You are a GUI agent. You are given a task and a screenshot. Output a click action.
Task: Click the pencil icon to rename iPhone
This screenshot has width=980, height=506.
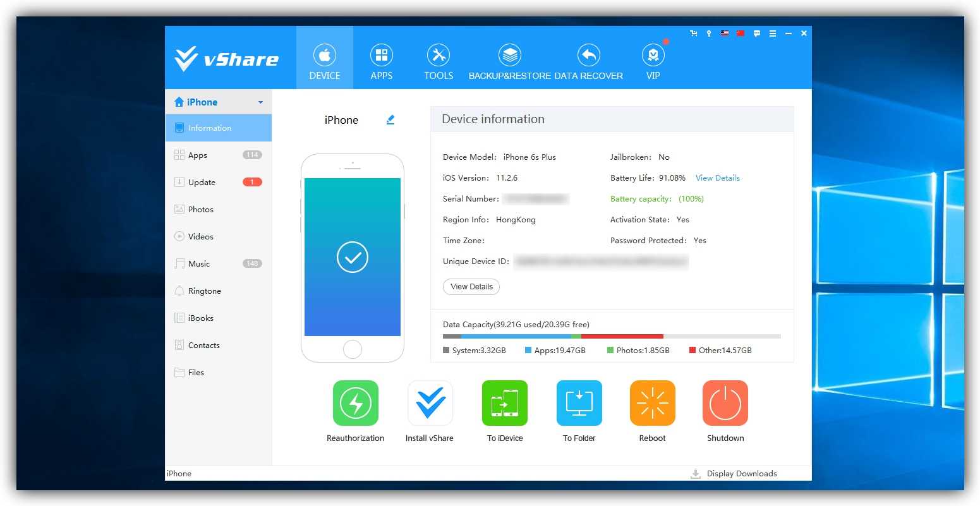point(390,120)
